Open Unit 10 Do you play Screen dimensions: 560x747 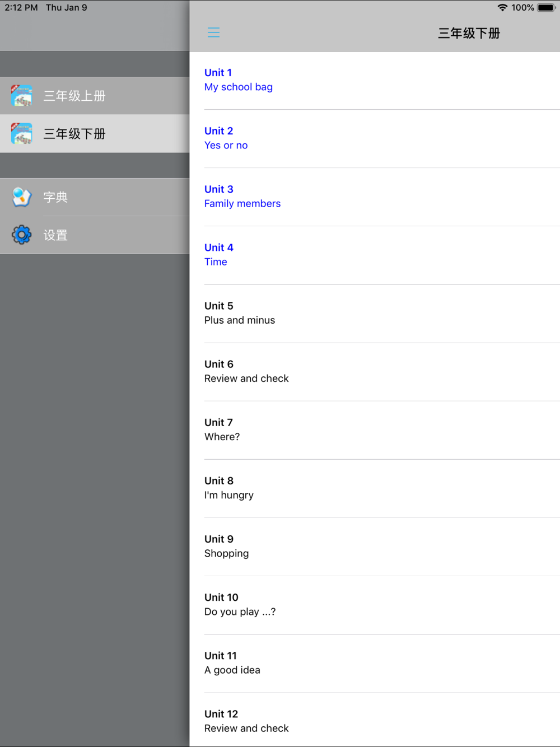375,605
